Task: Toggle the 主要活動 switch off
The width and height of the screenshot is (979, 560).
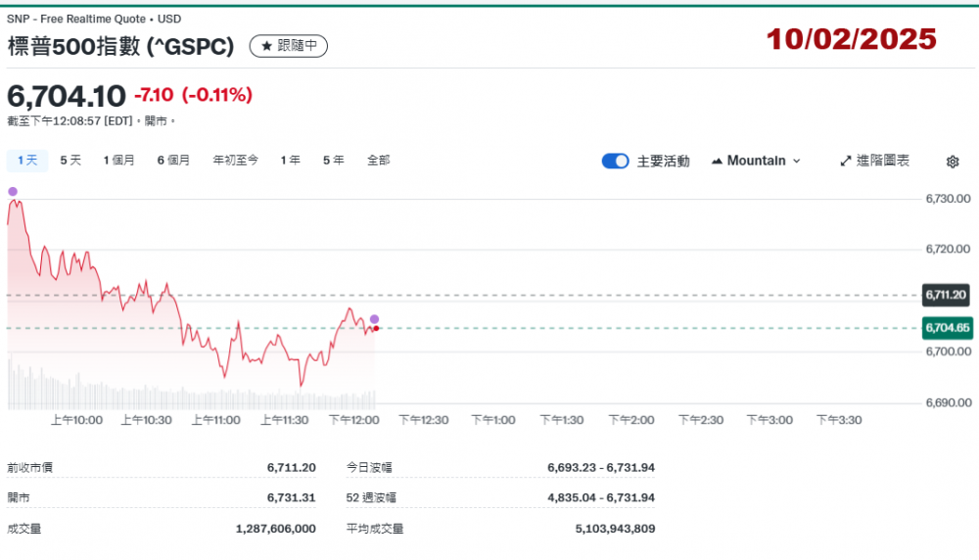Action: [x=615, y=162]
